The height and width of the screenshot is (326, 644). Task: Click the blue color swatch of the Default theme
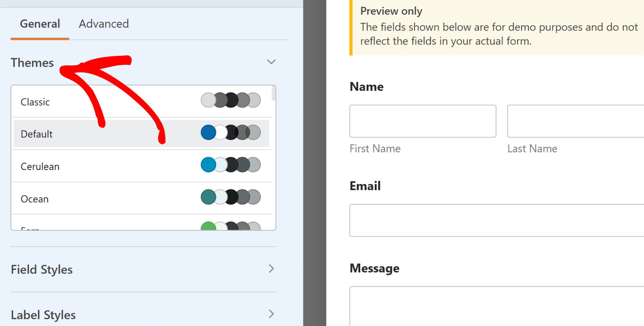coord(208,132)
